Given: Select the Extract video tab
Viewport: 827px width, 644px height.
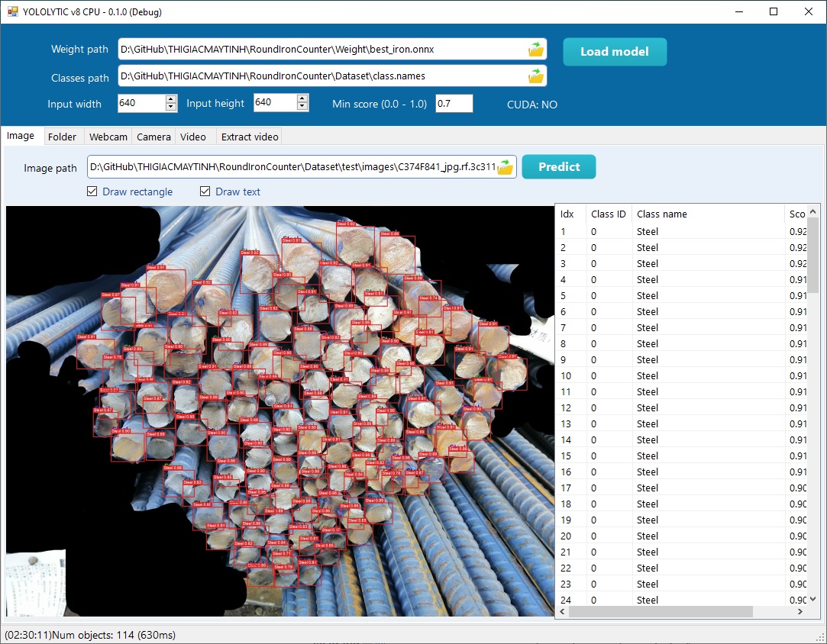Looking at the screenshot, I should 250,137.
